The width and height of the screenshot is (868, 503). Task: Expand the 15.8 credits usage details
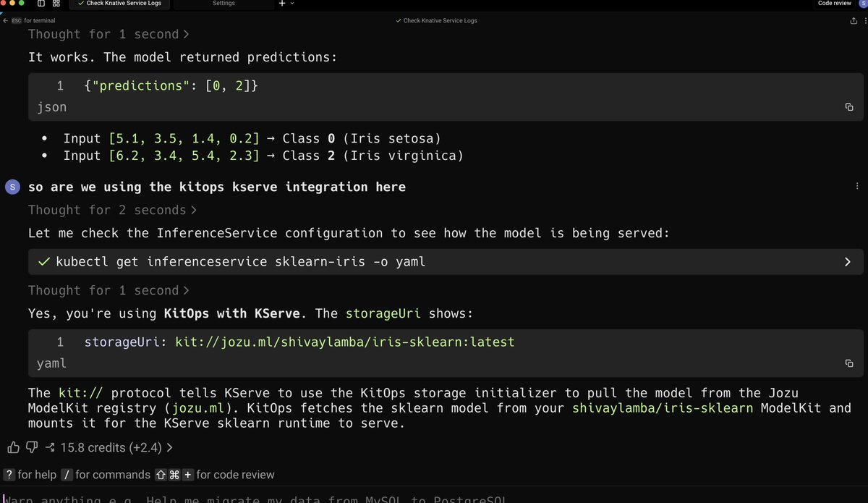(116, 447)
